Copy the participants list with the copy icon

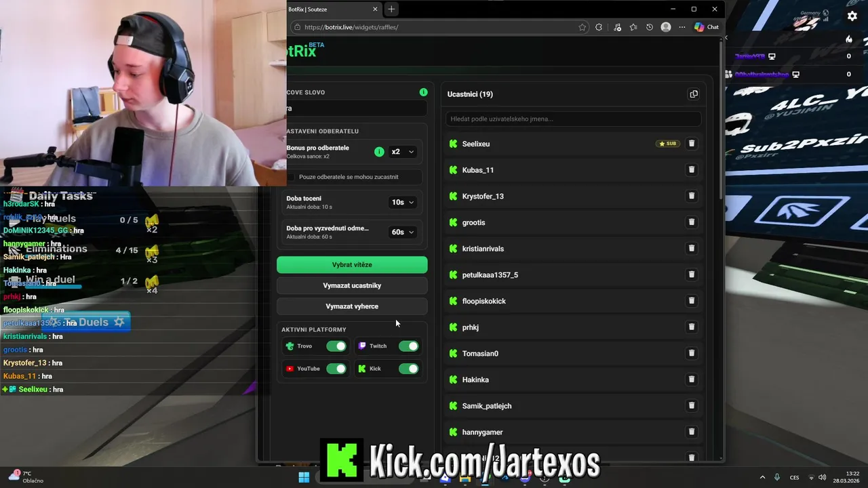coord(693,94)
